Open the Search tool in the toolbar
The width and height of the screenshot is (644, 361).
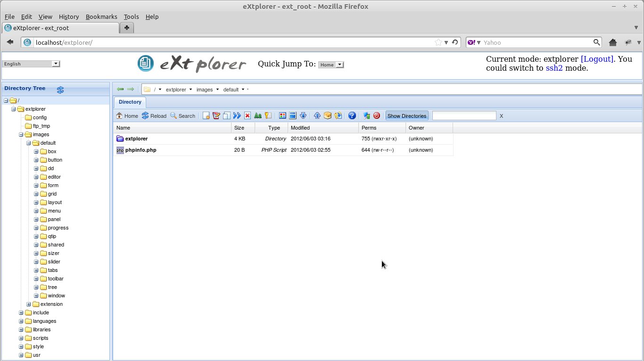pyautogui.click(x=182, y=116)
